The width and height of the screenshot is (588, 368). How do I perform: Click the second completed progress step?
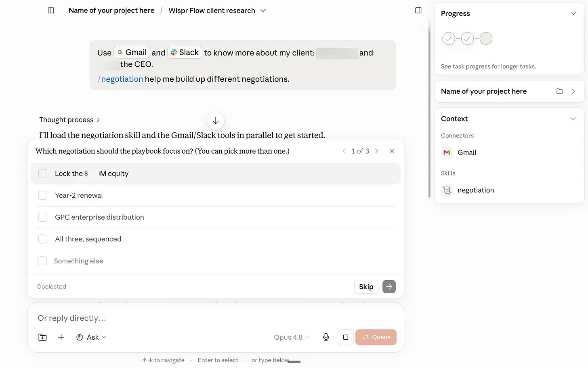pyautogui.click(x=467, y=38)
